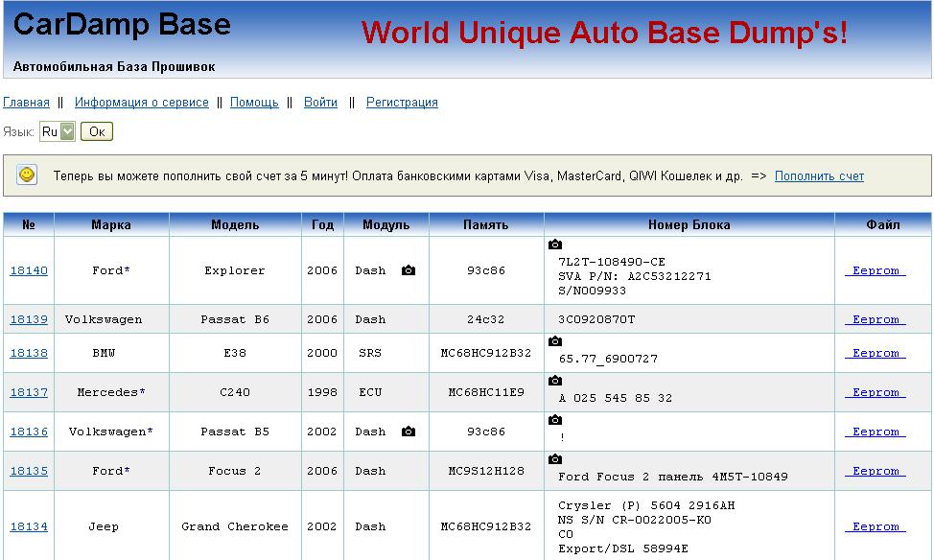Screen dimensions: 934x560
Task: Select the Grand Cherokee model cell
Action: (x=235, y=526)
